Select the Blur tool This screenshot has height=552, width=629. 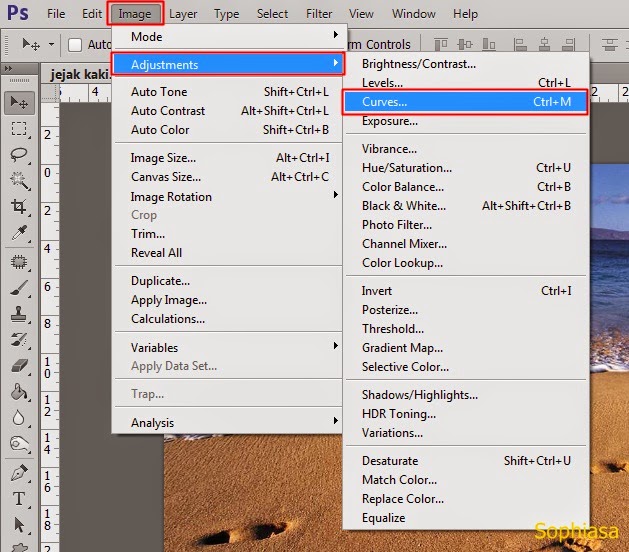point(19,418)
